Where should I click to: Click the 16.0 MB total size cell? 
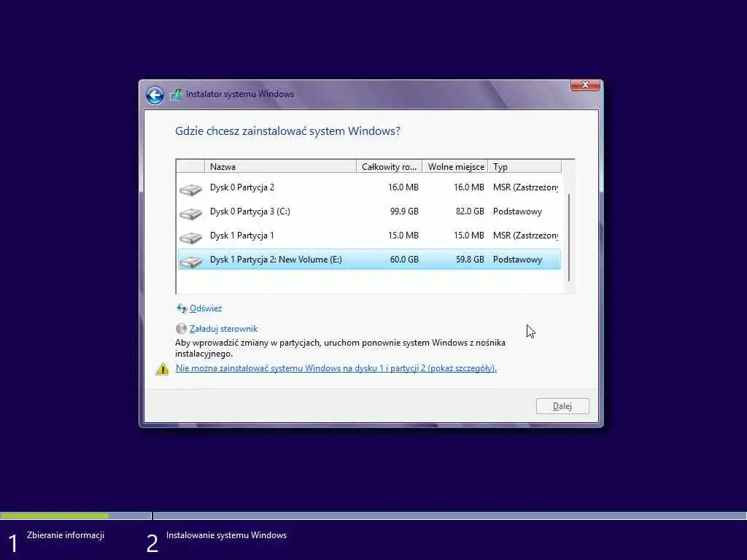tap(403, 187)
